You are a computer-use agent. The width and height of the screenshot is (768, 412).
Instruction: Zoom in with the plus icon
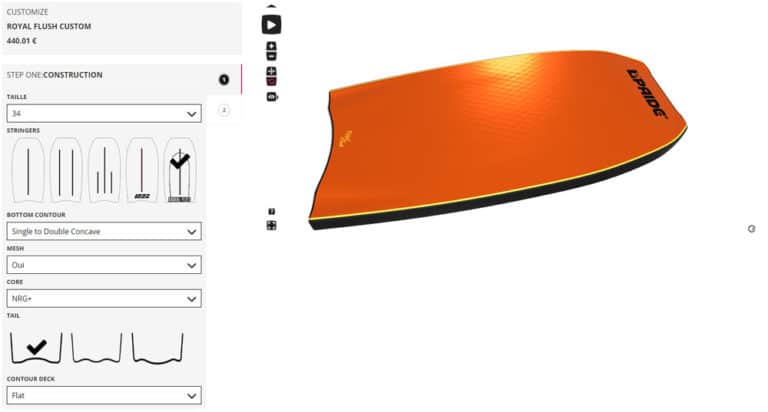click(271, 47)
